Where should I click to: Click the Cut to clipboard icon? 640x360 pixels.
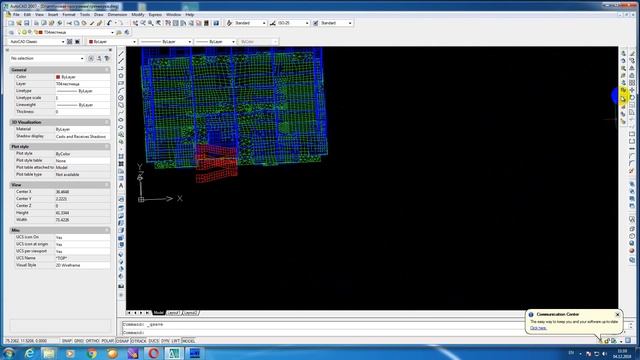click(69, 23)
